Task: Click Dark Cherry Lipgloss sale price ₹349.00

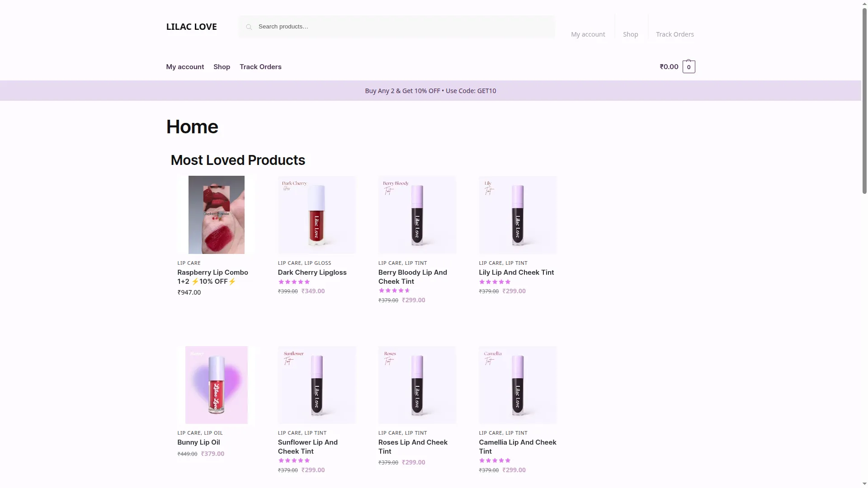Action: (x=313, y=291)
